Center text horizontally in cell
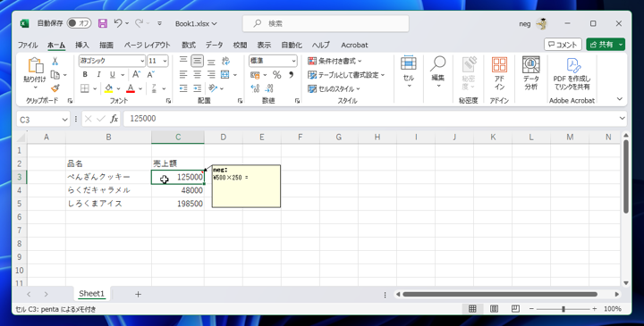This screenshot has height=326, width=644. [x=197, y=75]
